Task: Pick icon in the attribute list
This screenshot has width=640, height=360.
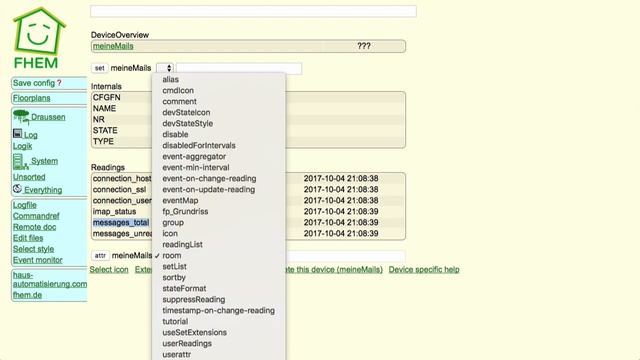Action: 170,234
